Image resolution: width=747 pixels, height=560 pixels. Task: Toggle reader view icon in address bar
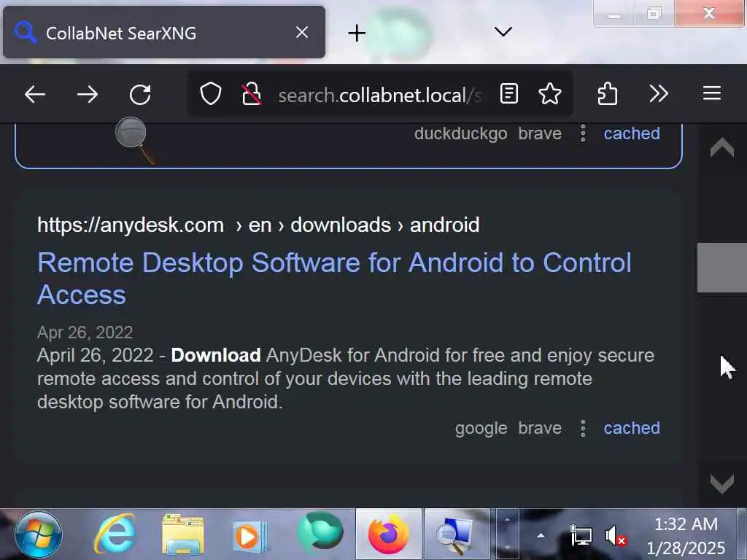(508, 93)
